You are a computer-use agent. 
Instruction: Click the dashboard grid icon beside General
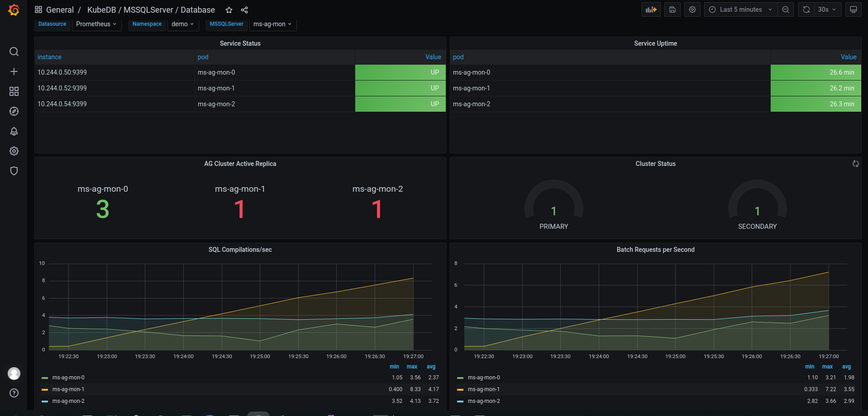pos(38,9)
